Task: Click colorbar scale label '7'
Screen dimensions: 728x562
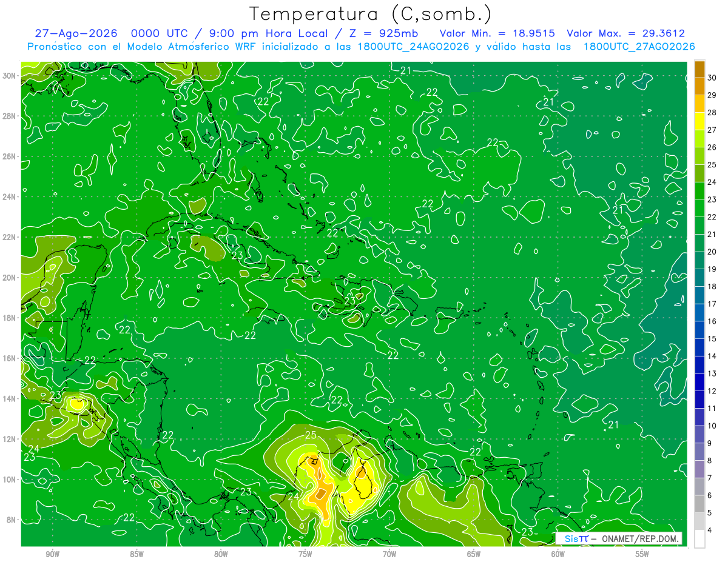Action: coord(710,478)
